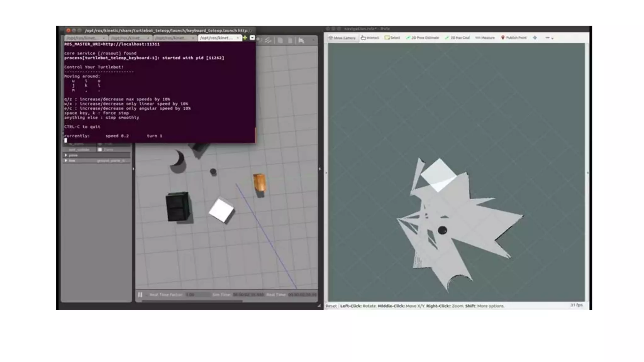The width and height of the screenshot is (644, 362).
Task: Click the Gazebo bottom horizontal scrollbar
Action: click(x=192, y=301)
